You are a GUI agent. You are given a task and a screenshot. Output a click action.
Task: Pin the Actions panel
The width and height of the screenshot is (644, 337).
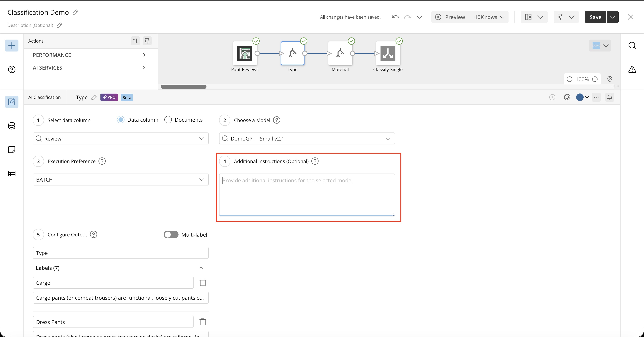[147, 41]
